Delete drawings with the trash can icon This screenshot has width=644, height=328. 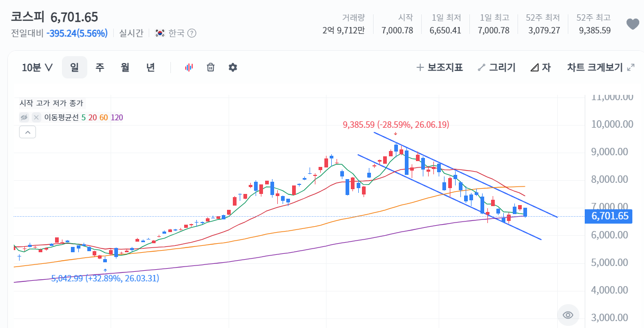(211, 67)
